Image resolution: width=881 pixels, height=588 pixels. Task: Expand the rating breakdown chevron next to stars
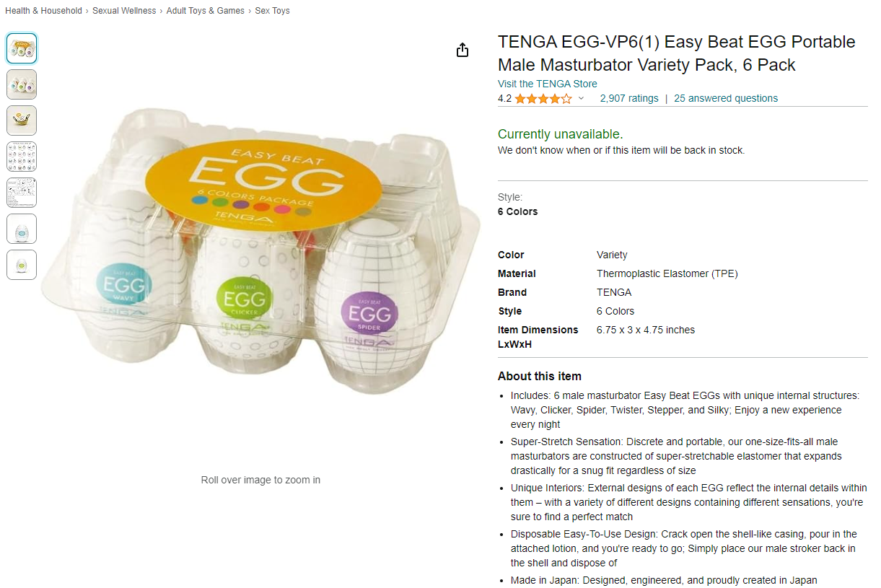[x=581, y=99]
